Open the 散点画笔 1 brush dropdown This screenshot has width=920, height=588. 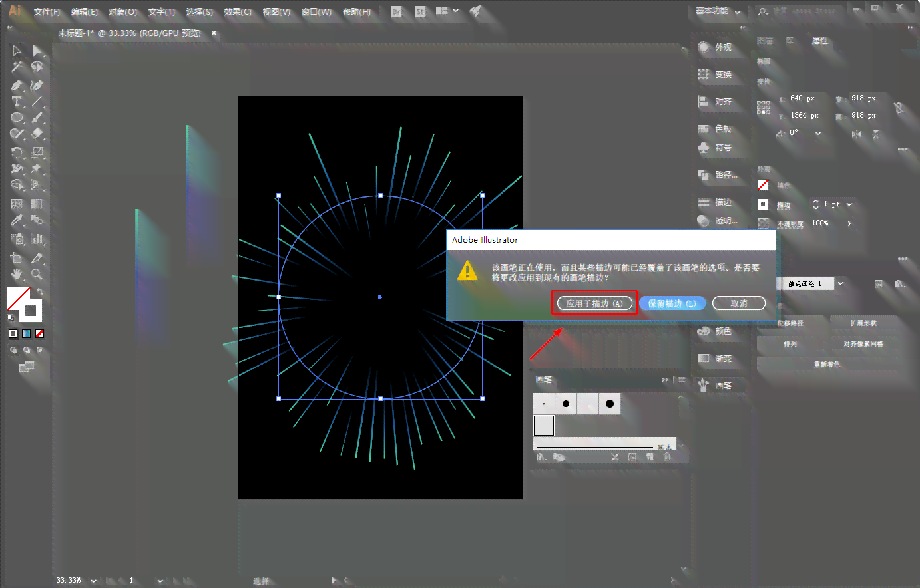tap(841, 284)
